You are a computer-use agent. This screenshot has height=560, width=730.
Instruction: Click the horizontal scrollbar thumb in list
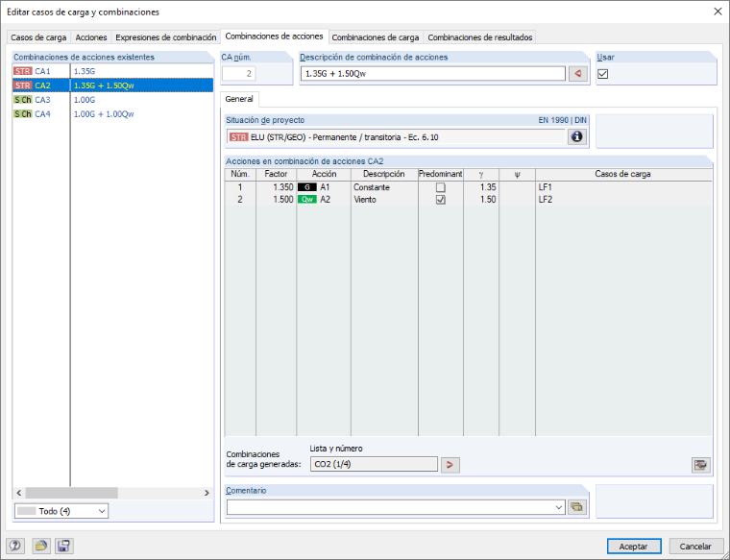coord(72,493)
